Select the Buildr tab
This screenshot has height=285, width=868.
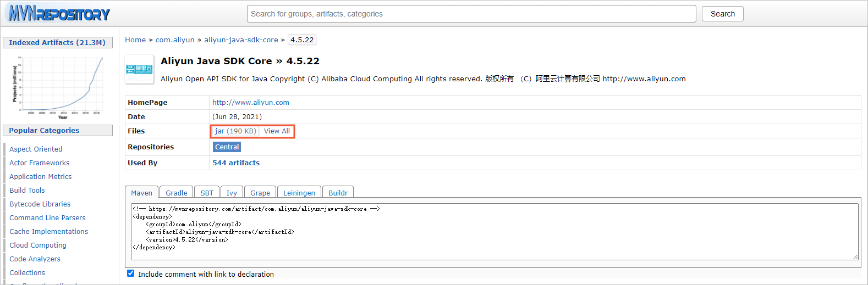click(x=338, y=193)
